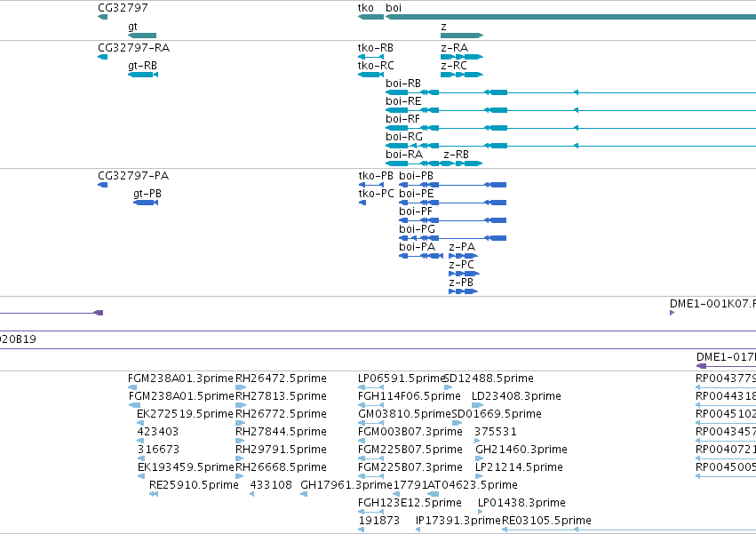This screenshot has width=756, height=534.
Task: Select the boi-PF protein label
Action: 416,211
